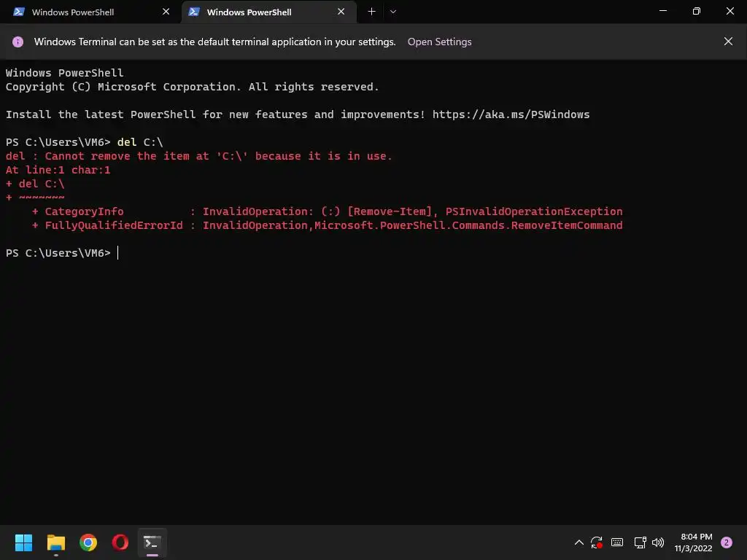Expand the new tab profile dropdown
747x560 pixels.
tap(393, 12)
